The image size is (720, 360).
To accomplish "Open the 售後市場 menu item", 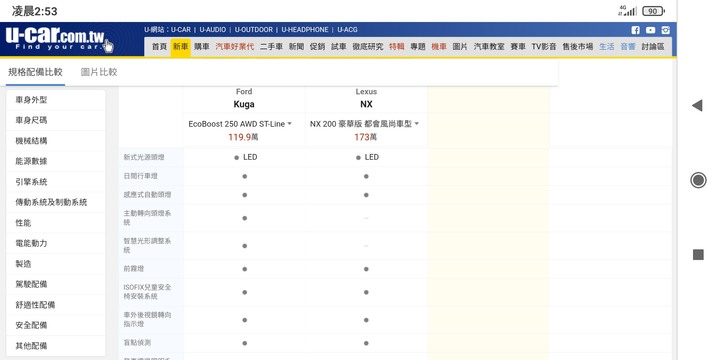I will [x=578, y=47].
